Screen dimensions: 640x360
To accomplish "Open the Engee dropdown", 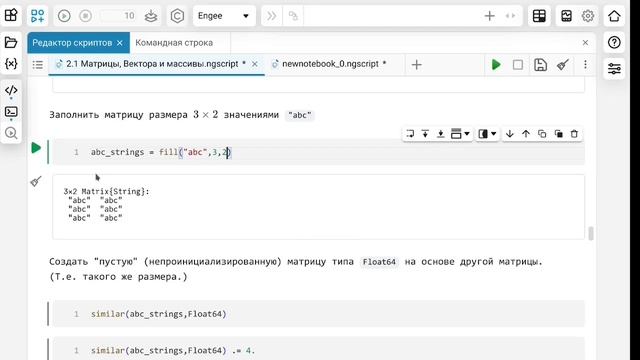I will tap(224, 16).
